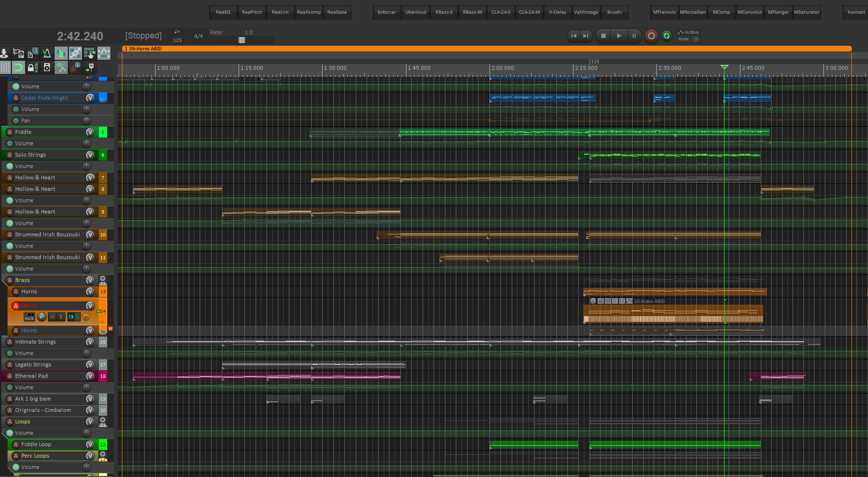This screenshot has height=477, width=868.
Task: Click the 06-Horns-MIDI region bar
Action: click(487, 48)
